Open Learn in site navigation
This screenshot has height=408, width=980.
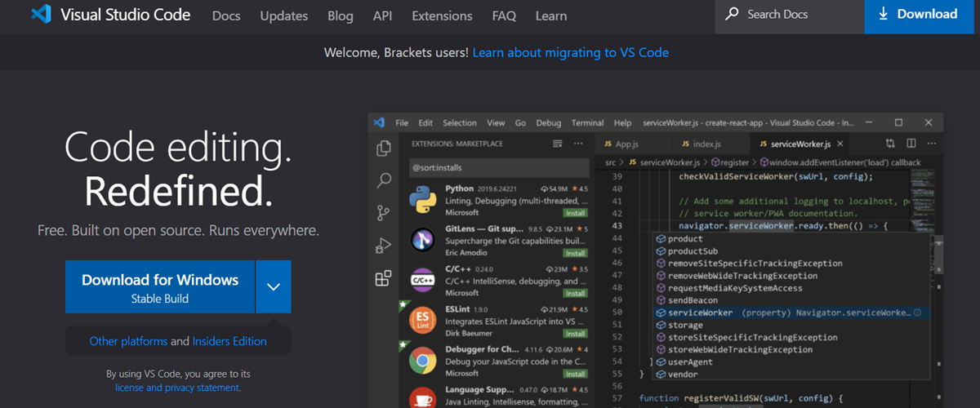(x=551, y=16)
